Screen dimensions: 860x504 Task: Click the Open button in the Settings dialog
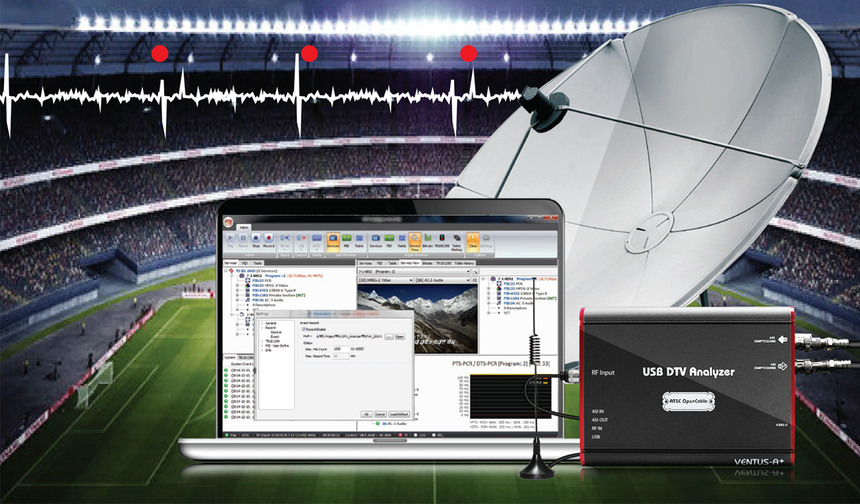click(400, 336)
